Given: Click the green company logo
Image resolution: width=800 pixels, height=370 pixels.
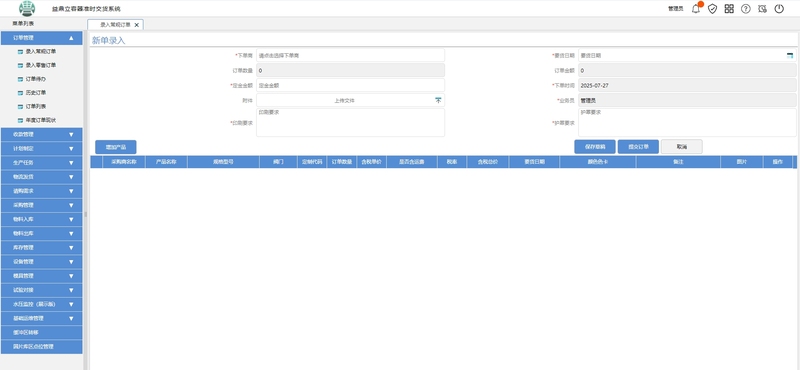Looking at the screenshot, I should [27, 8].
